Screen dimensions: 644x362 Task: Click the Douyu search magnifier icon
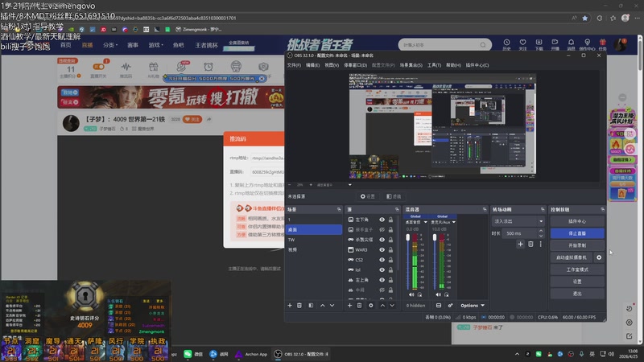[483, 45]
